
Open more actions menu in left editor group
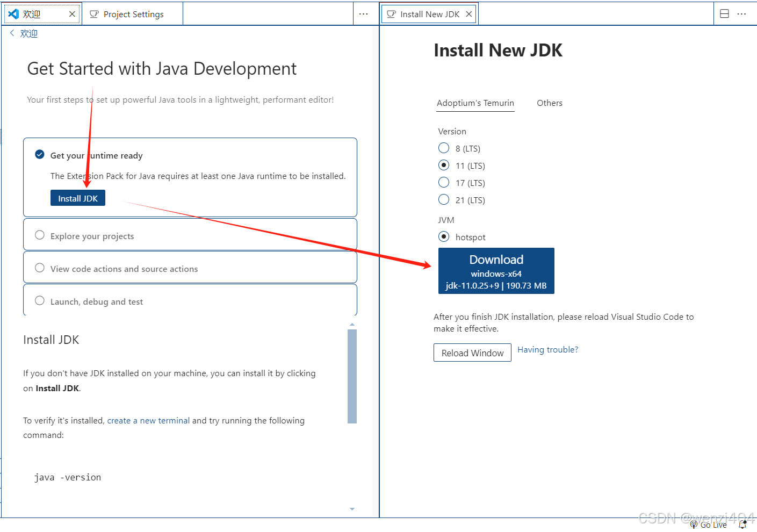pyautogui.click(x=364, y=13)
